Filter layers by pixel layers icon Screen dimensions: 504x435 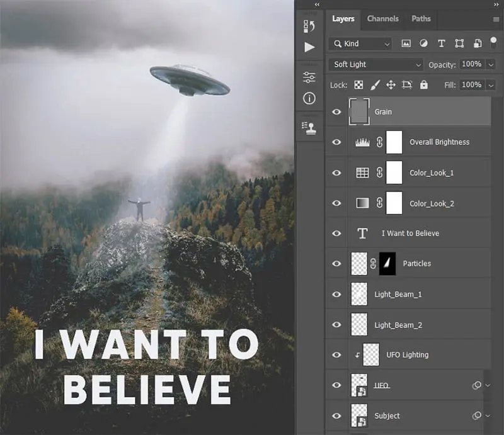pos(406,43)
